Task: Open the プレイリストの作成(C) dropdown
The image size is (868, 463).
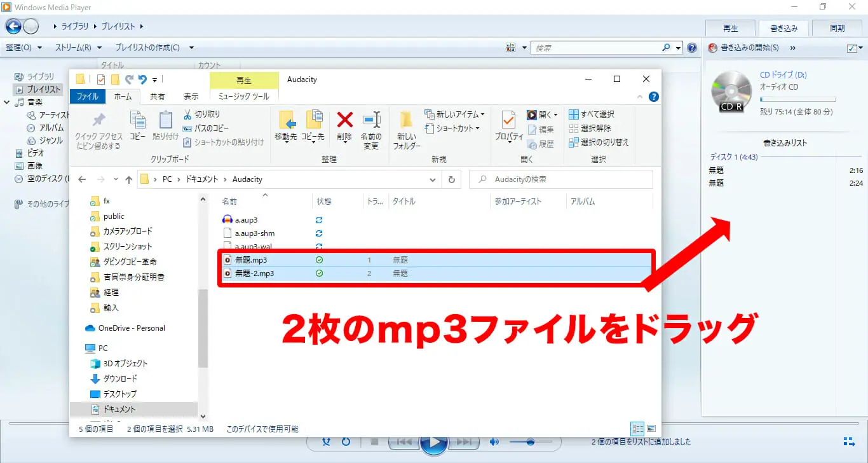Action: [x=154, y=48]
